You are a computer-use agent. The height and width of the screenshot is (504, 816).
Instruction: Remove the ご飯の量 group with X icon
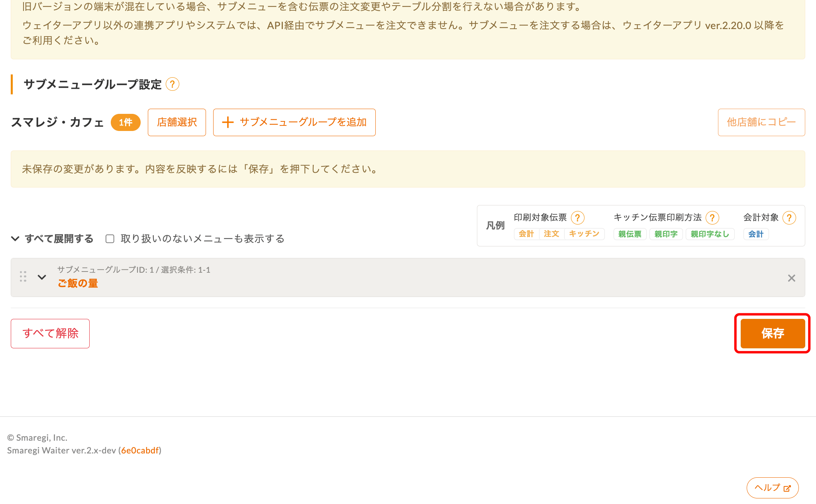791,278
